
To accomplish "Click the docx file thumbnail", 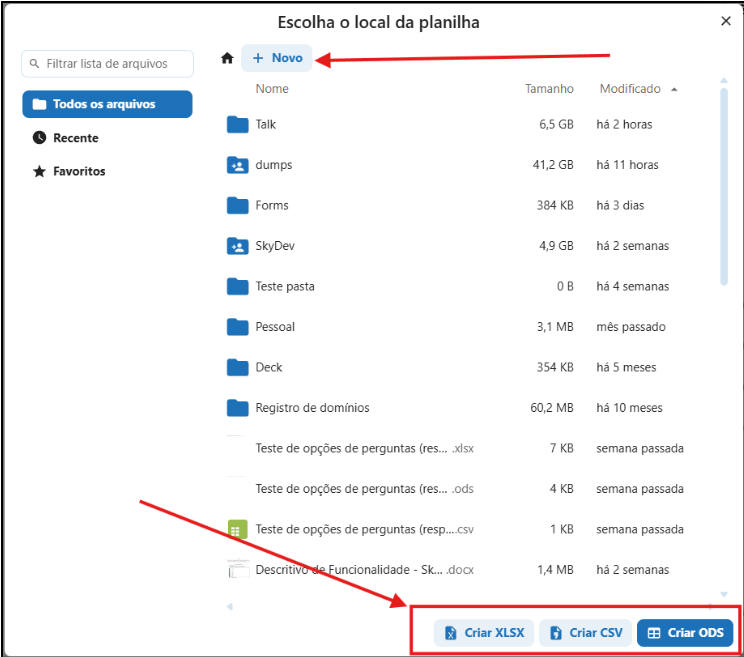I will (237, 570).
